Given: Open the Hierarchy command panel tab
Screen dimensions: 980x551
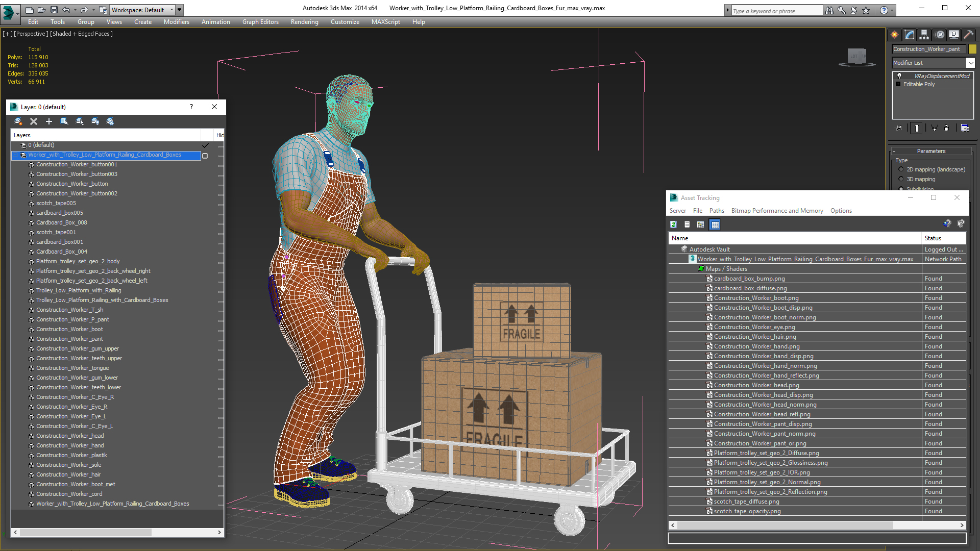Looking at the screenshot, I should (x=924, y=35).
